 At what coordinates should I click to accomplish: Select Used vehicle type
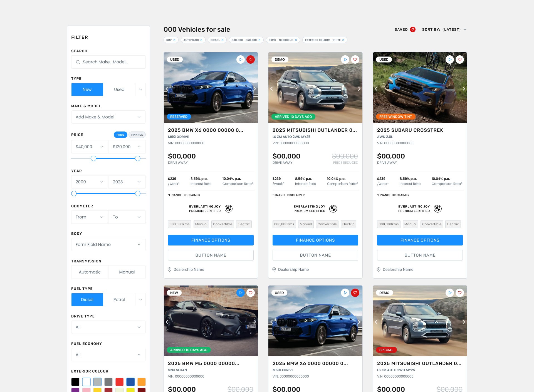pyautogui.click(x=119, y=90)
